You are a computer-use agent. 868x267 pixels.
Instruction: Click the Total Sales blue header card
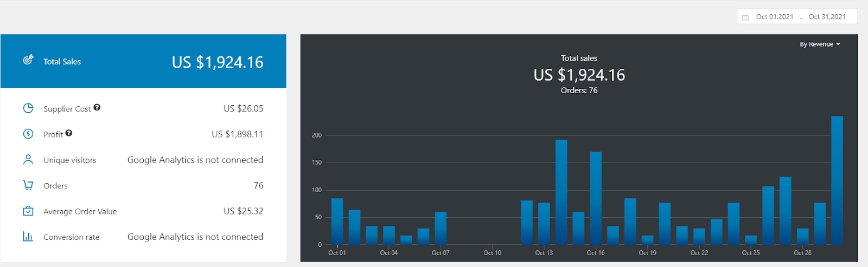pyautogui.click(x=143, y=61)
